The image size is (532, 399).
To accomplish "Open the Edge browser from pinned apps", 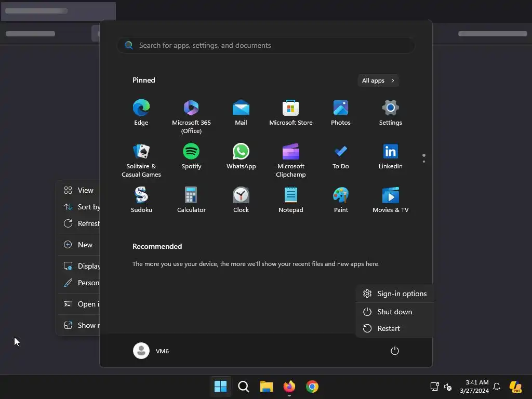I will coord(141,113).
